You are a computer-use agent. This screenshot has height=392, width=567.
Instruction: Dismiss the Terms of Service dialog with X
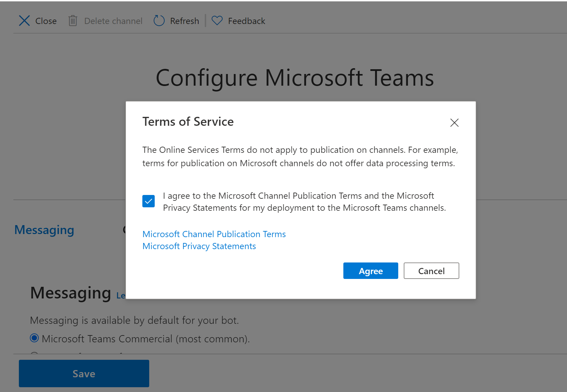[x=454, y=123]
